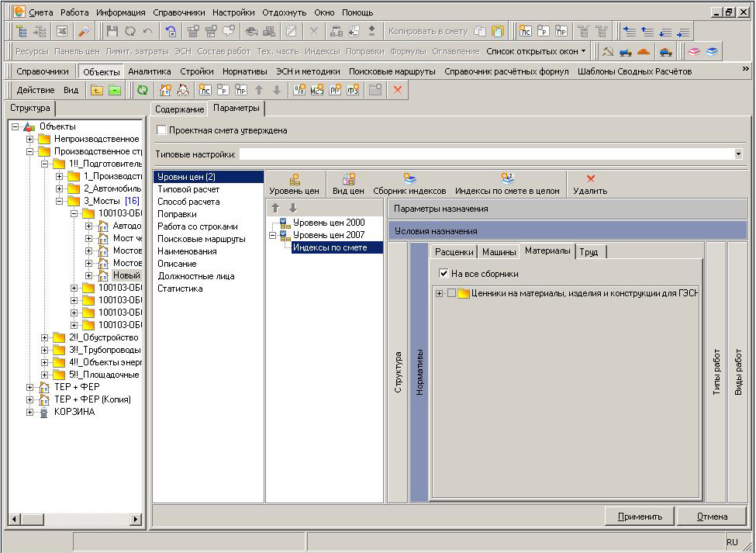Open the Типовые настройки dropdown

[x=738, y=154]
